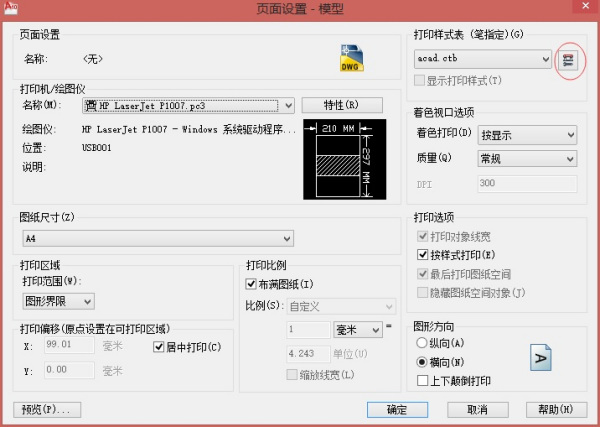
Task: Click the 预览(P)... preview button
Action: (47, 410)
